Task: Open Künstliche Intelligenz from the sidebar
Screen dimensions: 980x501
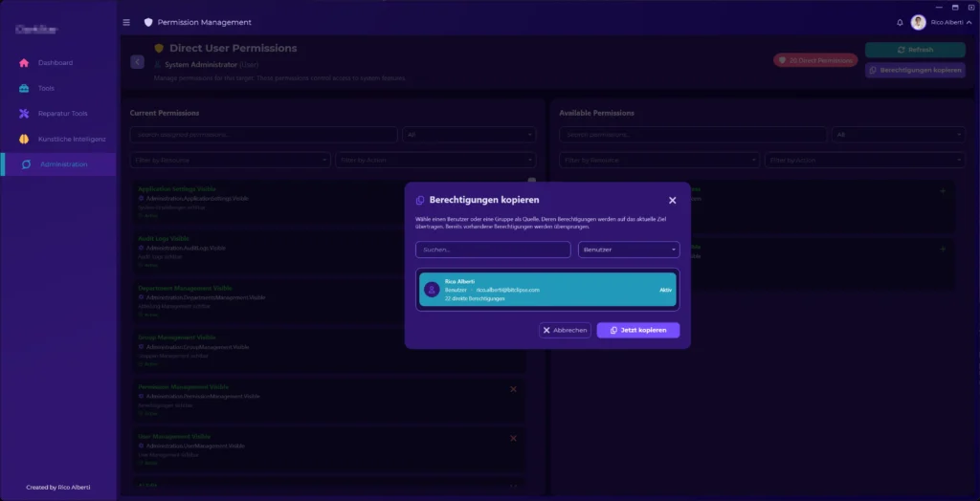Action: (58, 139)
